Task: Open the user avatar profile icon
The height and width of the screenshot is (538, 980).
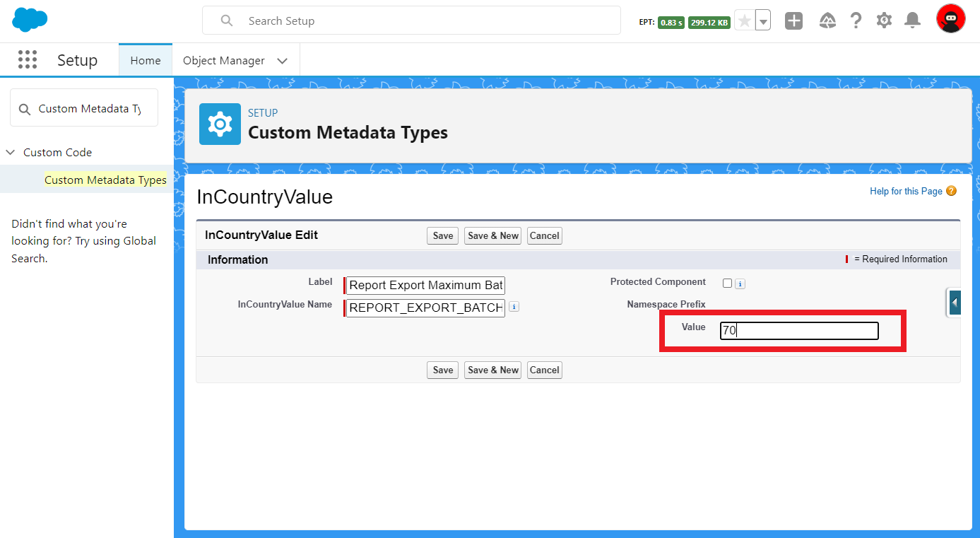Action: [950, 18]
